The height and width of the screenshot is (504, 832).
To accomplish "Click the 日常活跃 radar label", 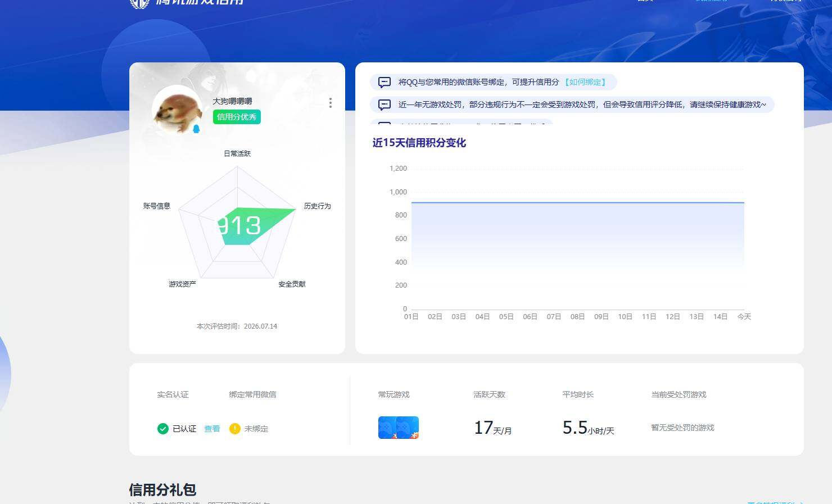I will (237, 153).
